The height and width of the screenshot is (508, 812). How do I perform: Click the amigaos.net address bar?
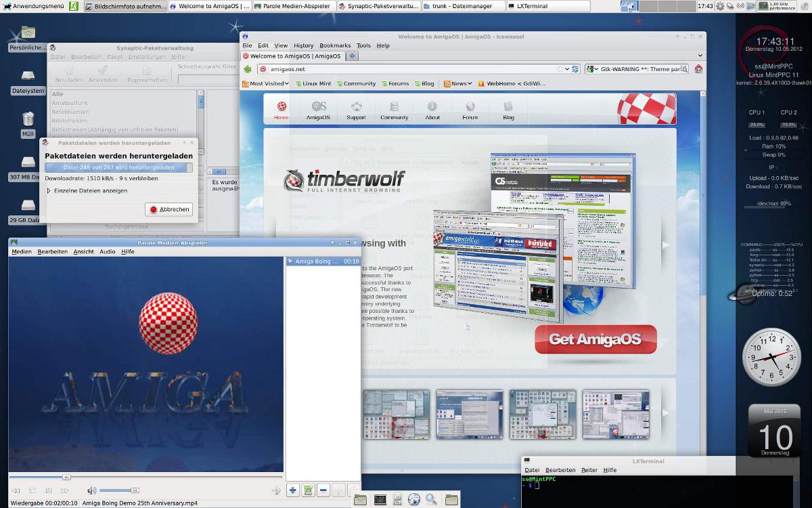(x=406, y=69)
